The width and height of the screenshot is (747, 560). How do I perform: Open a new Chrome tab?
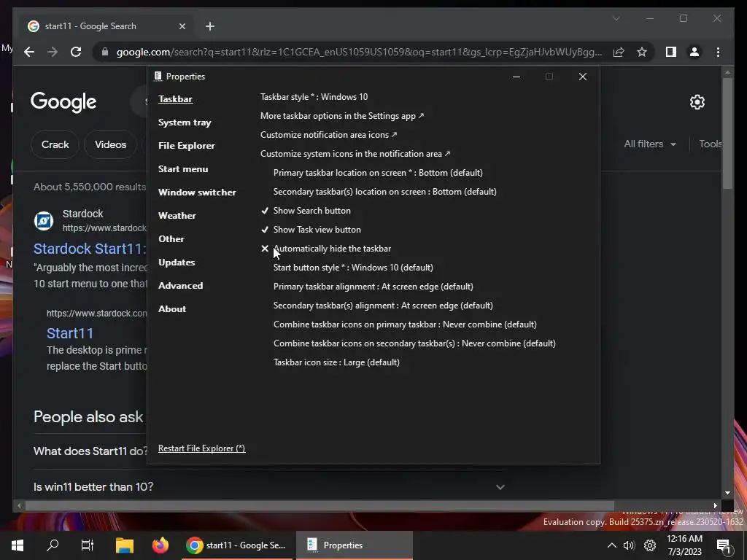210,26
